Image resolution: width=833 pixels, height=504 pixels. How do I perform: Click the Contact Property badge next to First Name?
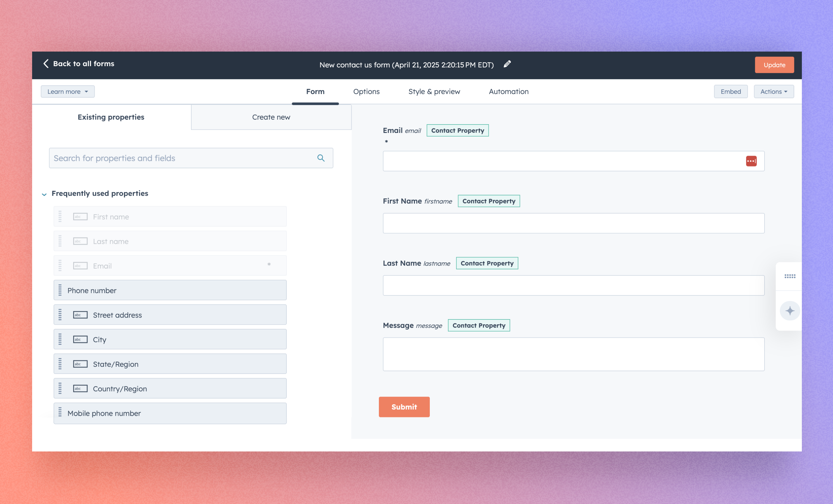pyautogui.click(x=489, y=201)
